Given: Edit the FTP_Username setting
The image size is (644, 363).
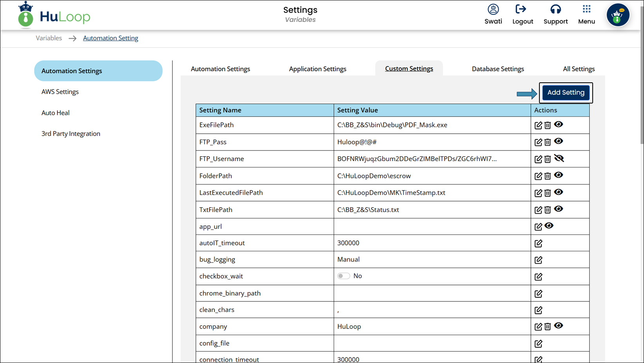Looking at the screenshot, I should (538, 159).
